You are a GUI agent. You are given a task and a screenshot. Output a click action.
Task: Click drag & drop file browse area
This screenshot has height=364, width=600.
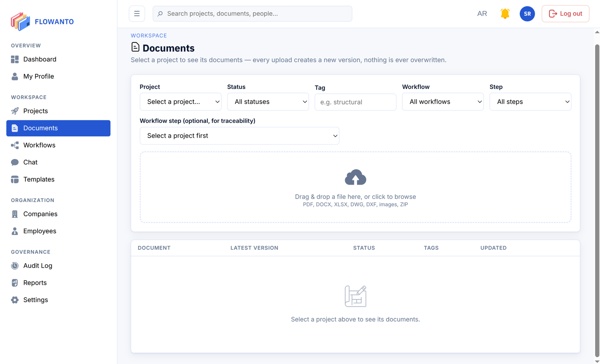pyautogui.click(x=355, y=187)
